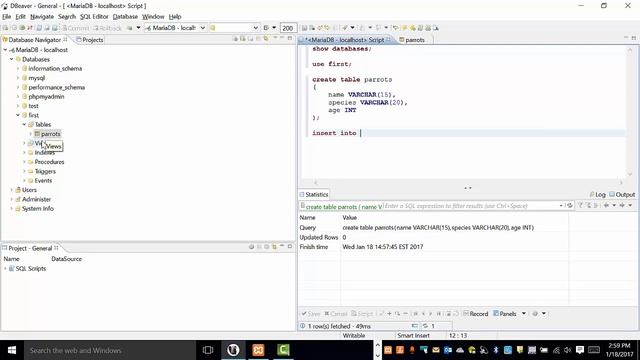
Task: Collapse the Databases folder
Action: pos(11,59)
